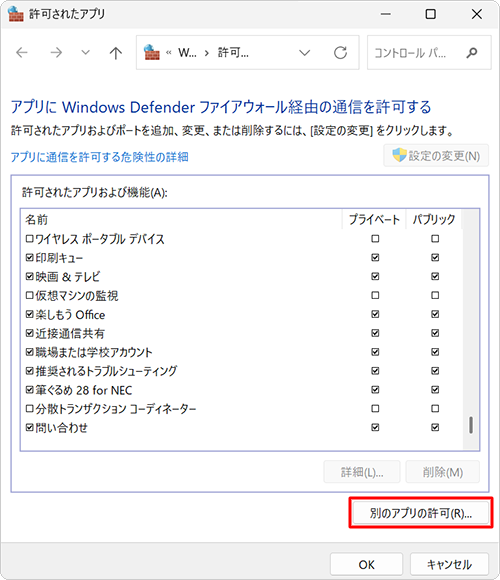Image resolution: width=500 pixels, height=580 pixels.
Task: Toggle public checkbox for 映画 & テレビ
Action: [x=435, y=276]
